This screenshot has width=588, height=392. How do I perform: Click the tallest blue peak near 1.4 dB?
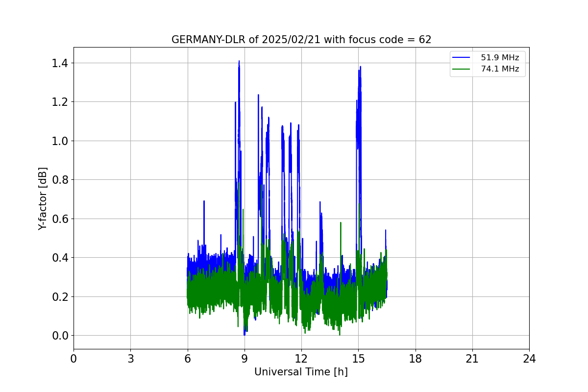pos(239,62)
